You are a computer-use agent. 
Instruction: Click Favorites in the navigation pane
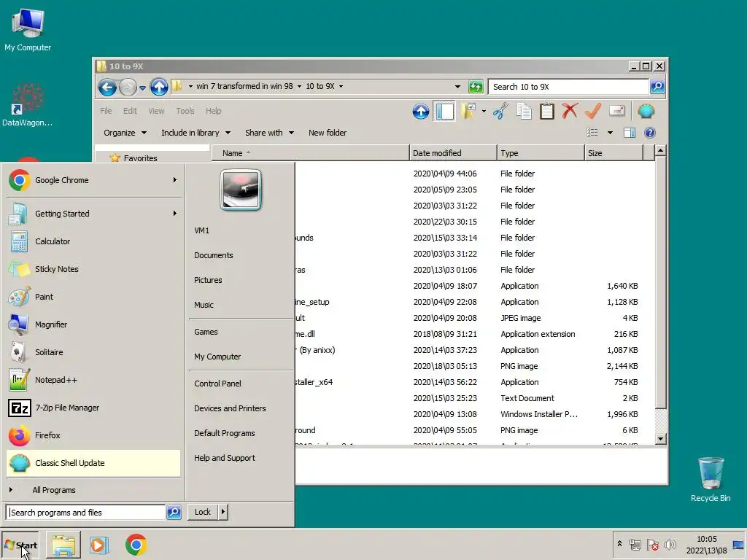[x=140, y=158]
